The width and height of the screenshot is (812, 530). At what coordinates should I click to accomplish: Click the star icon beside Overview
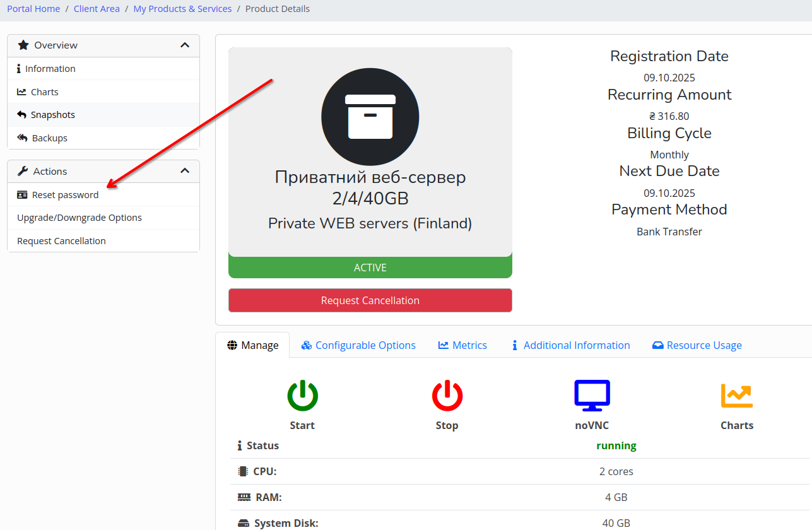click(x=23, y=45)
